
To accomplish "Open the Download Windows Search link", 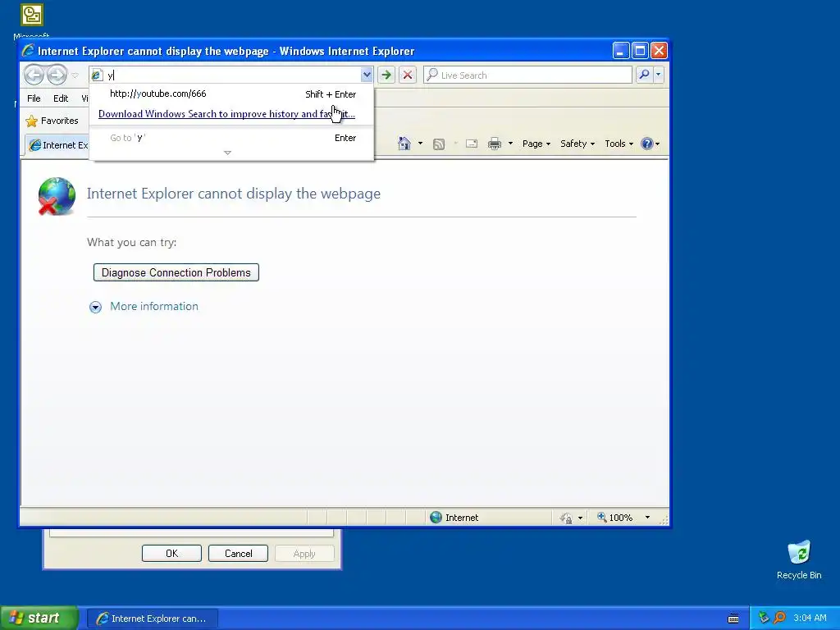I will 226,113.
